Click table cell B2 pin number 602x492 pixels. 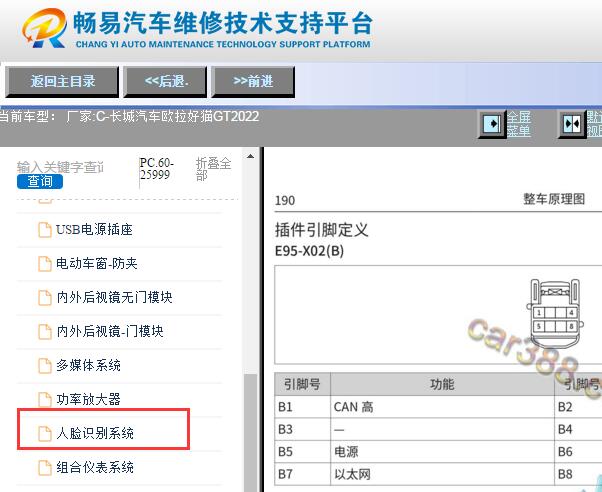tap(579, 407)
